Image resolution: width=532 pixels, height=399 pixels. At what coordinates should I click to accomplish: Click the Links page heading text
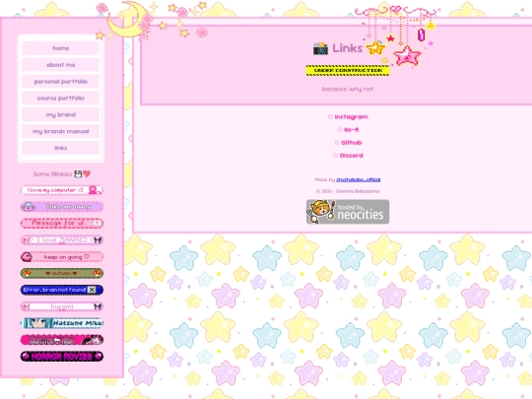tap(348, 48)
